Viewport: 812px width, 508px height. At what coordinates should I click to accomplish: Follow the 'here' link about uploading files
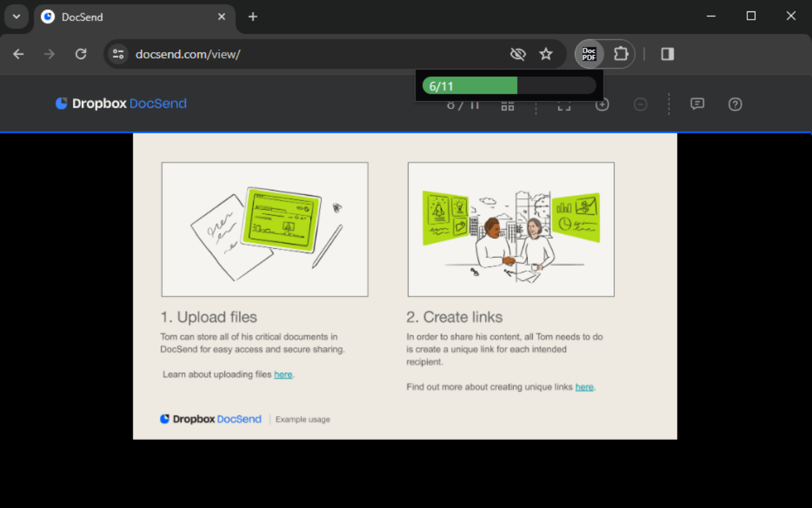283,375
